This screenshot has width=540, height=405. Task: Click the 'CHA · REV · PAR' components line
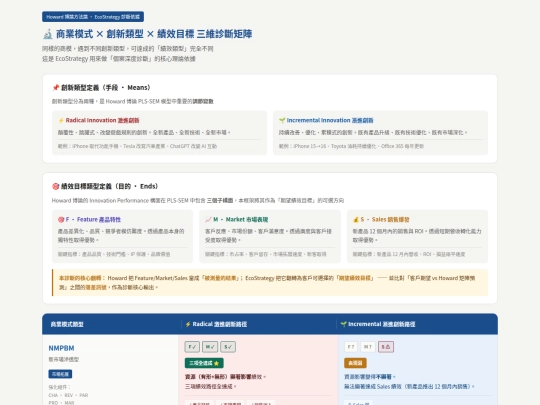(68, 395)
